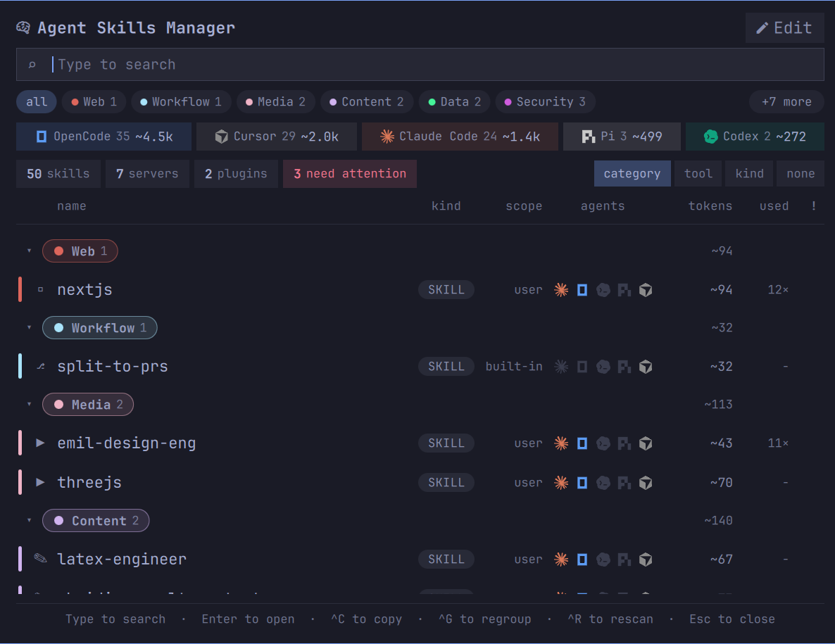Screen dimensions: 835x644
Task: Show the +7 more categories
Action: pos(786,101)
